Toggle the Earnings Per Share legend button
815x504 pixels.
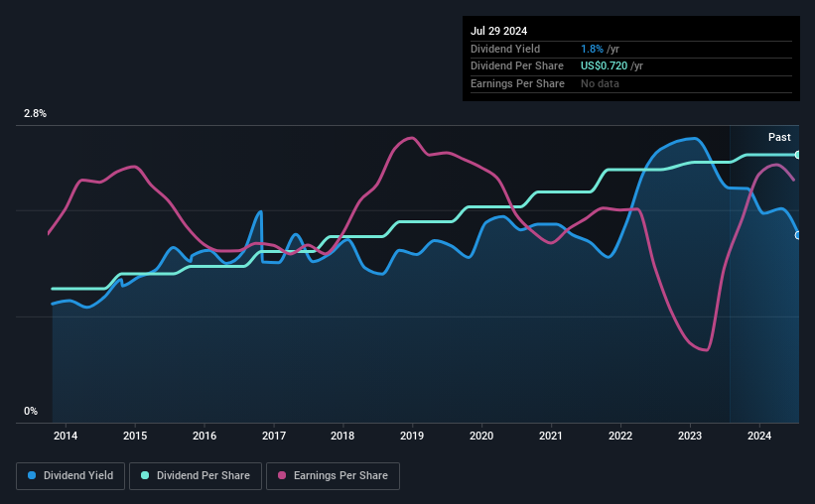click(333, 476)
